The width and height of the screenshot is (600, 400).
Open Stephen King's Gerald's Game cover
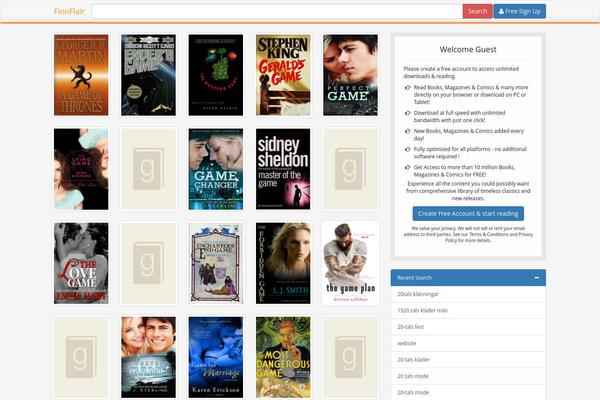pyautogui.click(x=283, y=75)
